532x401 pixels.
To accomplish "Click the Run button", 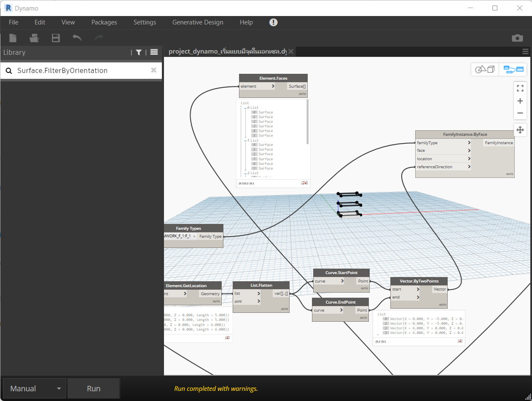I will click(x=93, y=388).
